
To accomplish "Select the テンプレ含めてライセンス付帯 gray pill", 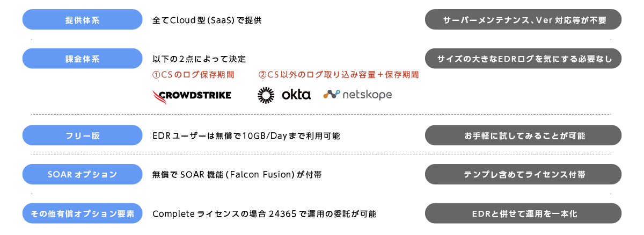I will tap(523, 174).
